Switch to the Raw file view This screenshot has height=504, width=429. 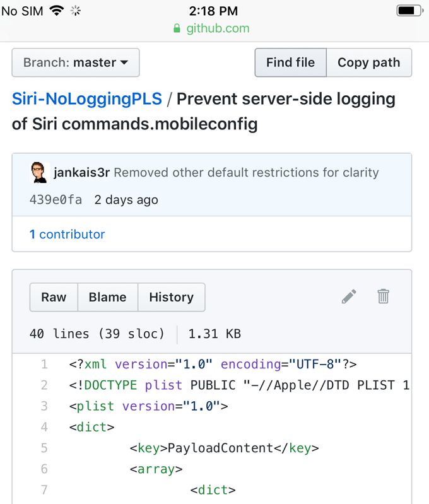[54, 297]
